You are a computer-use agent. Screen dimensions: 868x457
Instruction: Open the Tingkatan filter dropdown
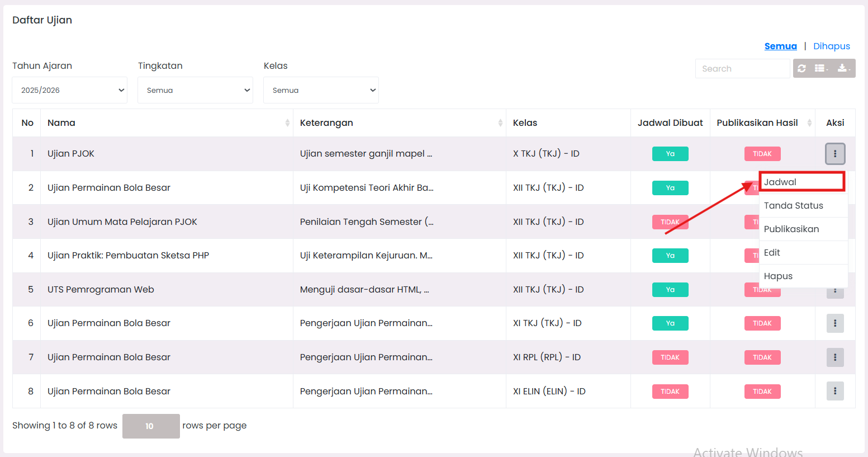click(x=195, y=90)
